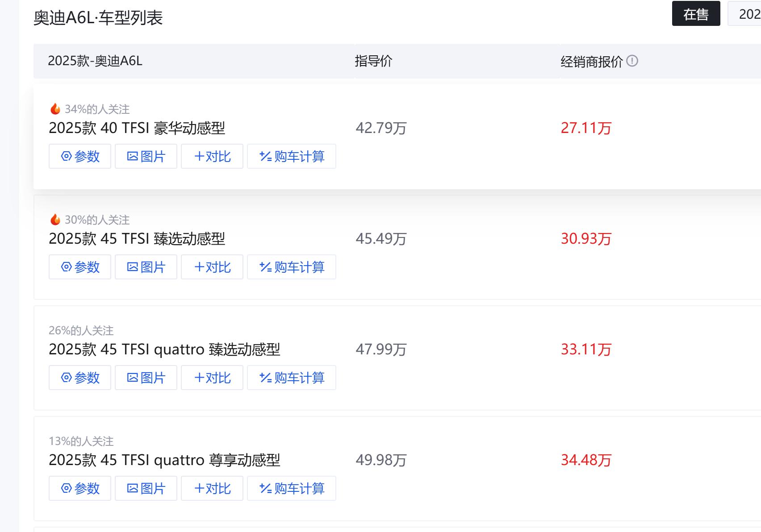View 图片 for 40 TFSI 豪华动感型
This screenshot has height=532, width=761.
click(146, 156)
